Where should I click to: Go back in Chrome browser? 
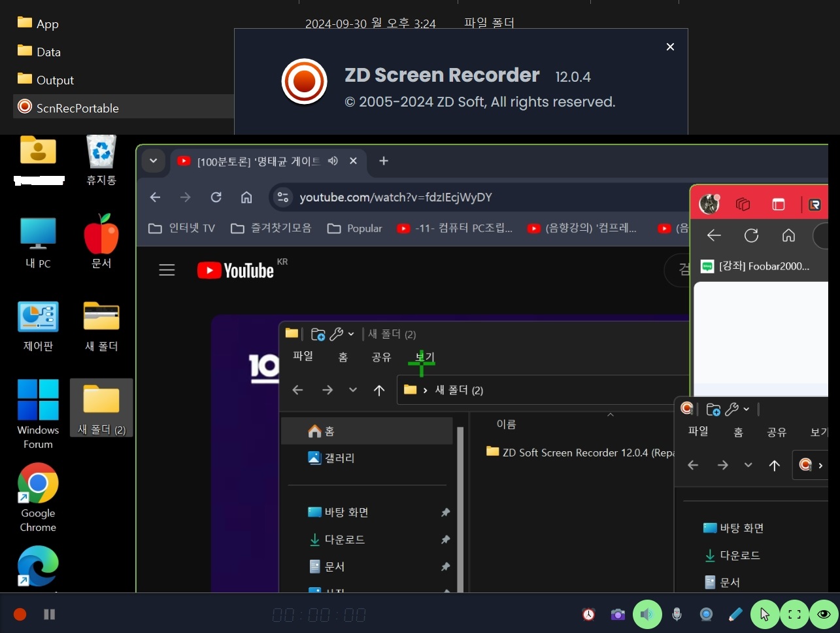pos(155,197)
